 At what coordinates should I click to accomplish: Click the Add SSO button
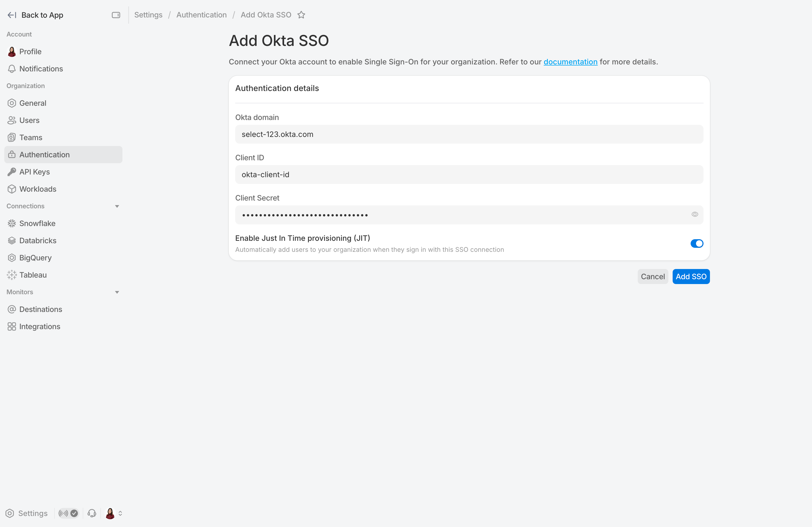(x=691, y=277)
